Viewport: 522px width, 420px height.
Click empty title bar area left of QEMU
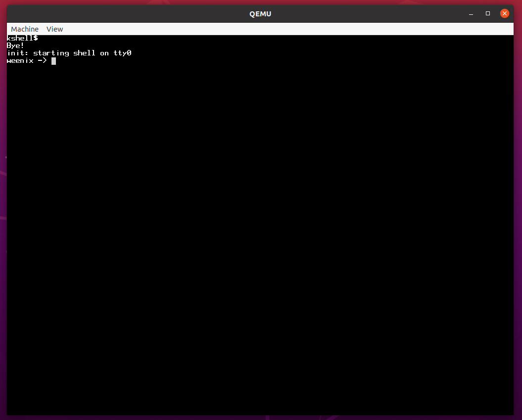point(124,14)
